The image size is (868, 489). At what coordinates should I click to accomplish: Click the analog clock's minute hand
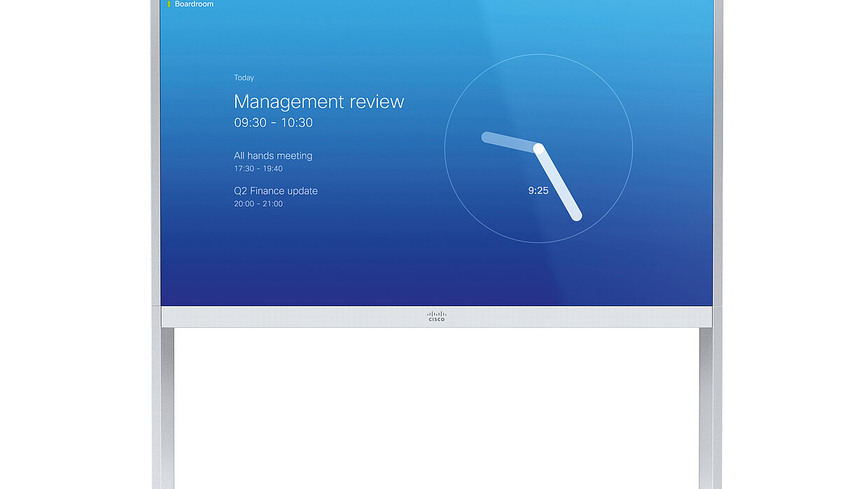click(558, 184)
